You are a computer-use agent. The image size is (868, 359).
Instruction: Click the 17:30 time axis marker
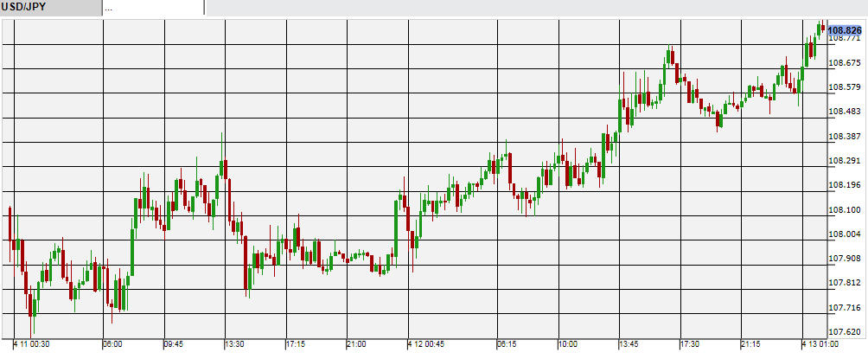click(689, 344)
